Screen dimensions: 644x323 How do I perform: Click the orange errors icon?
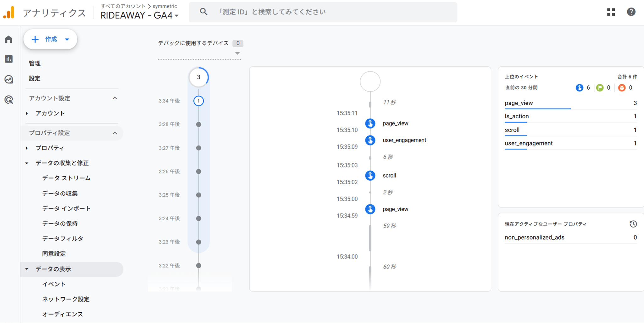pyautogui.click(x=622, y=88)
